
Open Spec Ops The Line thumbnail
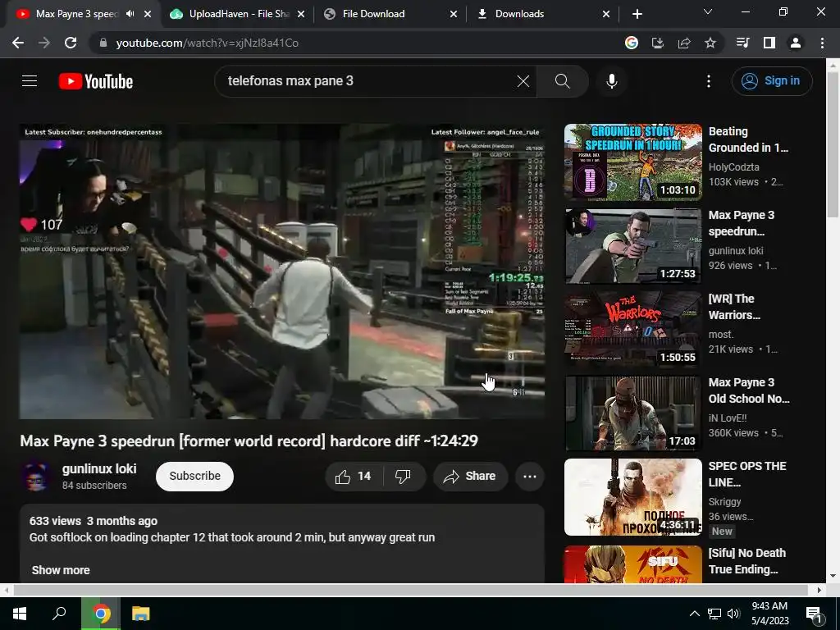(x=633, y=496)
